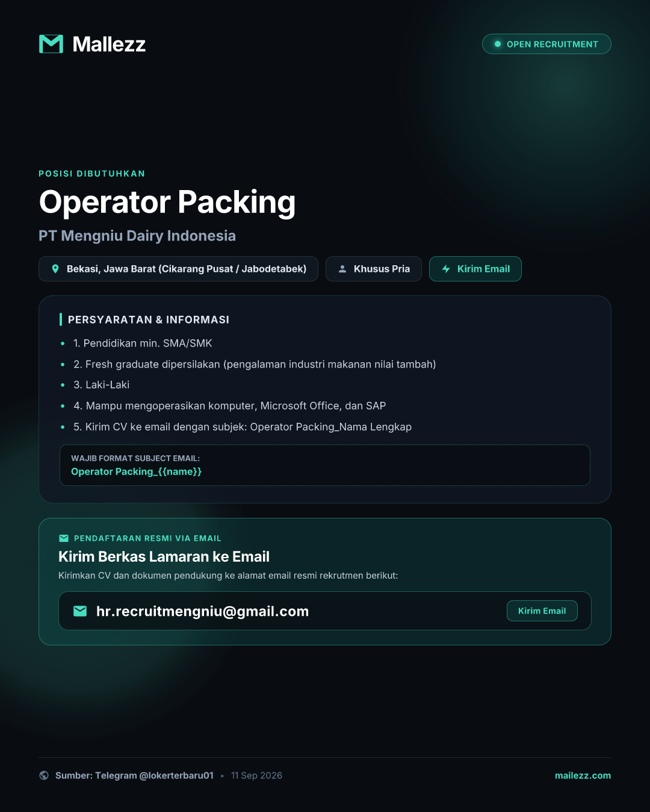650x812 pixels.
Task: Click the lightning bolt icon in Kirim Email tag
Action: (446, 269)
